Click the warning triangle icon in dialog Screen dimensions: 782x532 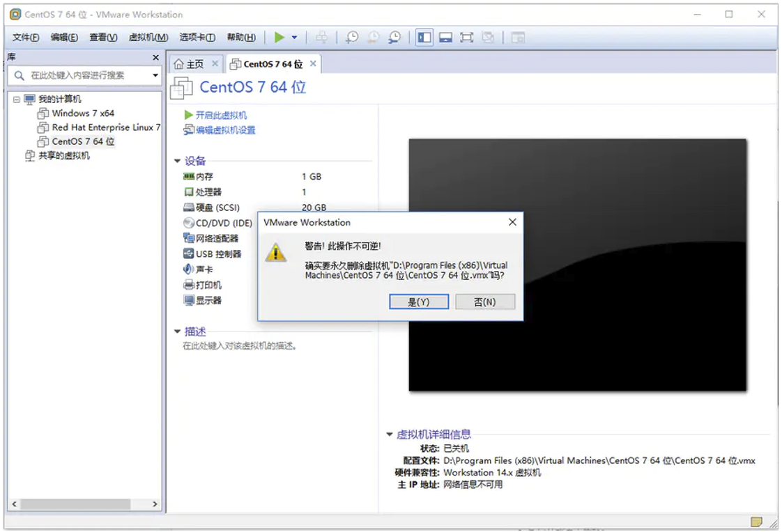(x=276, y=252)
